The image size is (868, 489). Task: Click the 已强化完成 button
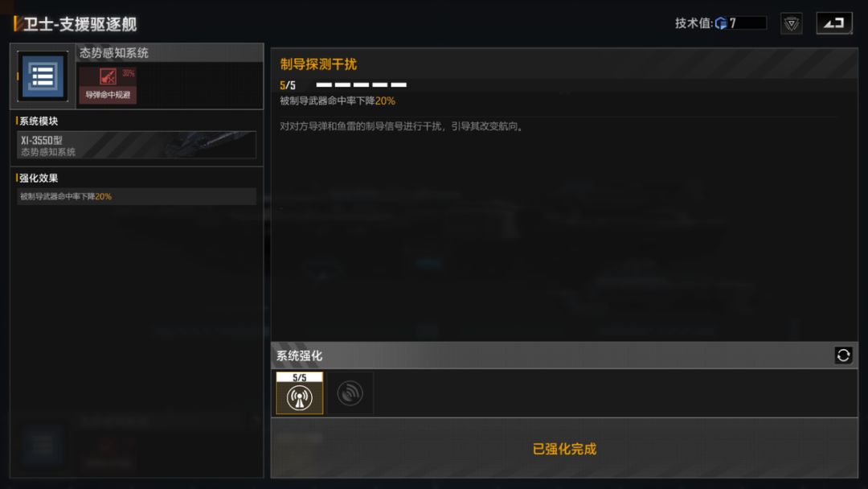564,449
